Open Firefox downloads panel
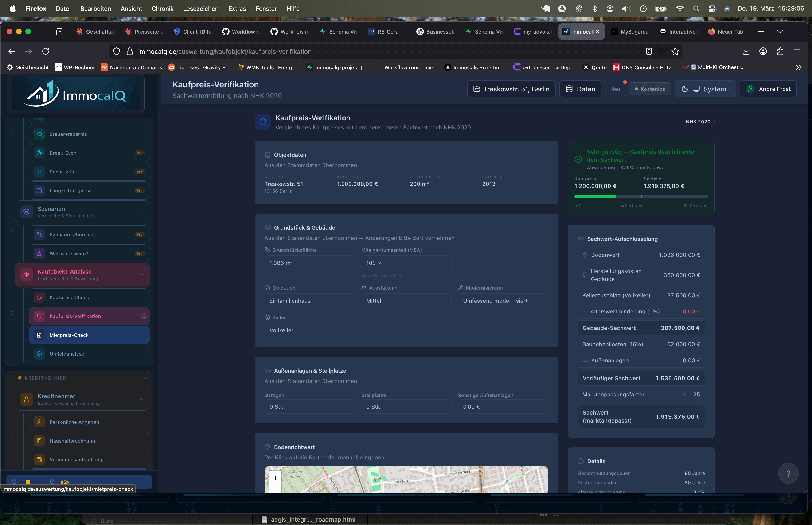 coord(746,51)
